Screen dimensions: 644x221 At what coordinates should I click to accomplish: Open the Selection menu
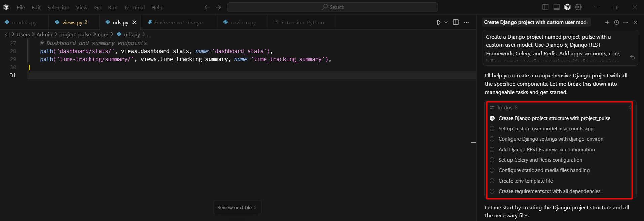pos(58,7)
